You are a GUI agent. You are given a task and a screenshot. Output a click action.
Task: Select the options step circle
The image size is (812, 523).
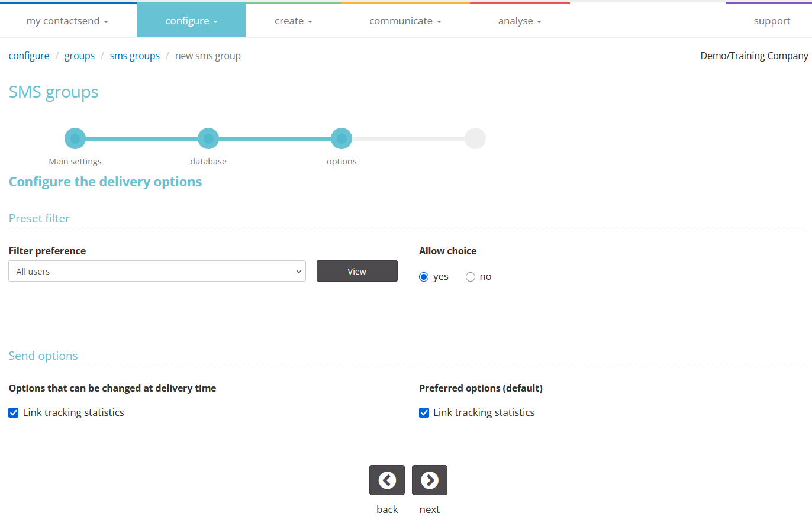point(341,138)
